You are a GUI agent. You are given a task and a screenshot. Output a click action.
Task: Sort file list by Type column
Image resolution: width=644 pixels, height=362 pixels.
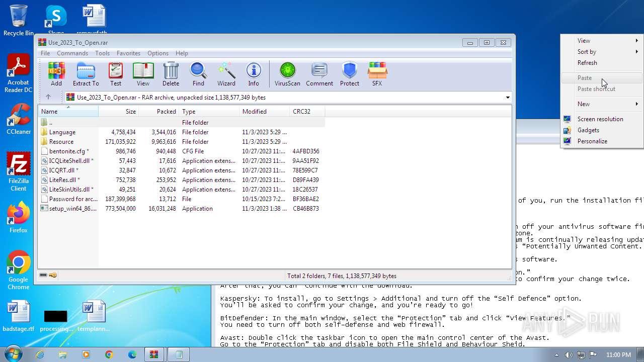tap(209, 112)
